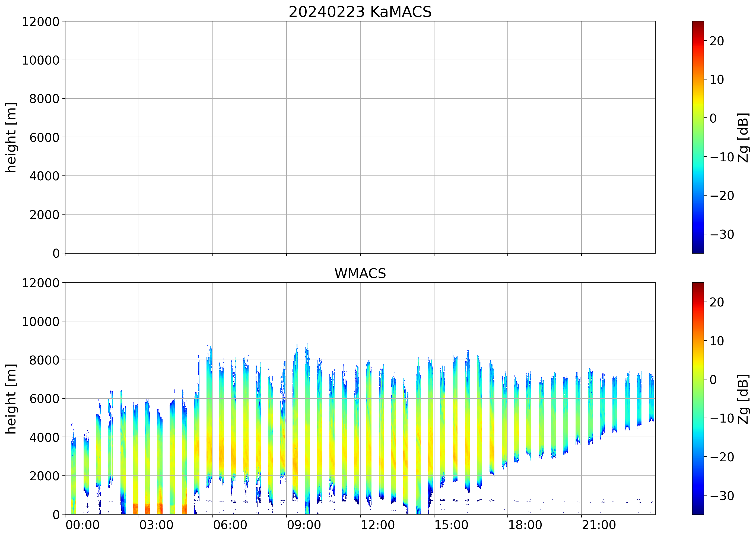
Task: Click the bottom colorbar −30 tick label
Action: [x=722, y=496]
